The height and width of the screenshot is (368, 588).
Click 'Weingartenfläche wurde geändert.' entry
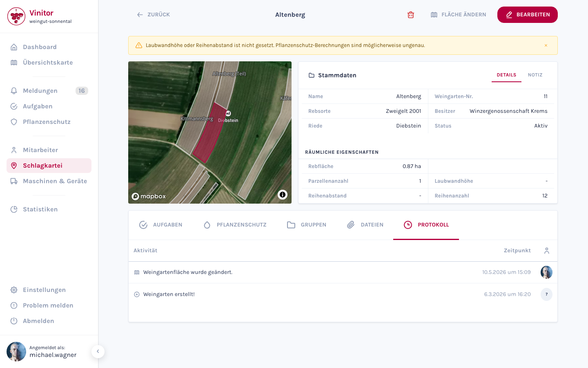coord(188,272)
